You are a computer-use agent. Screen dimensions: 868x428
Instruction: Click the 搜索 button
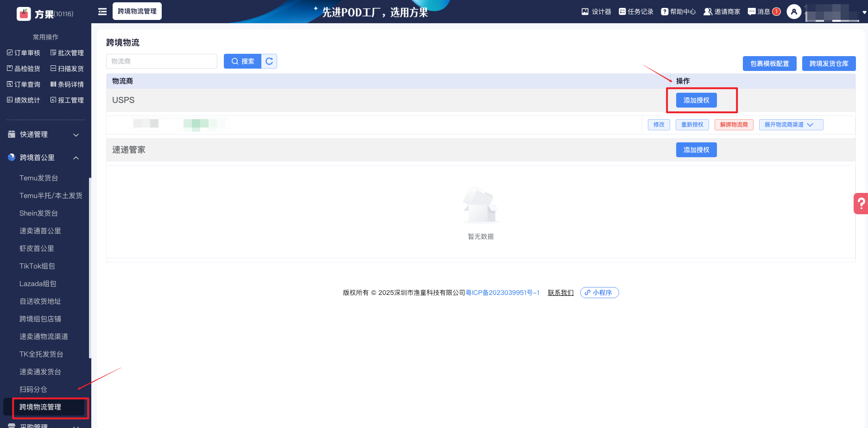point(243,61)
